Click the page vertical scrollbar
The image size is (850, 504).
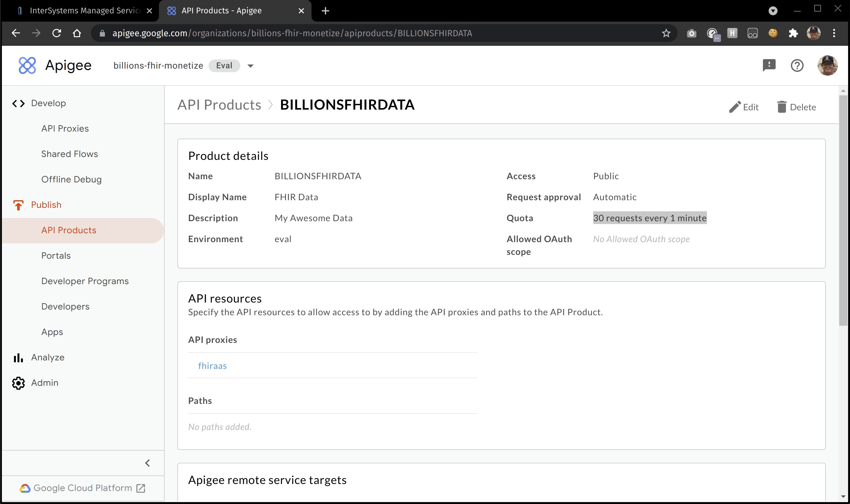(x=843, y=211)
